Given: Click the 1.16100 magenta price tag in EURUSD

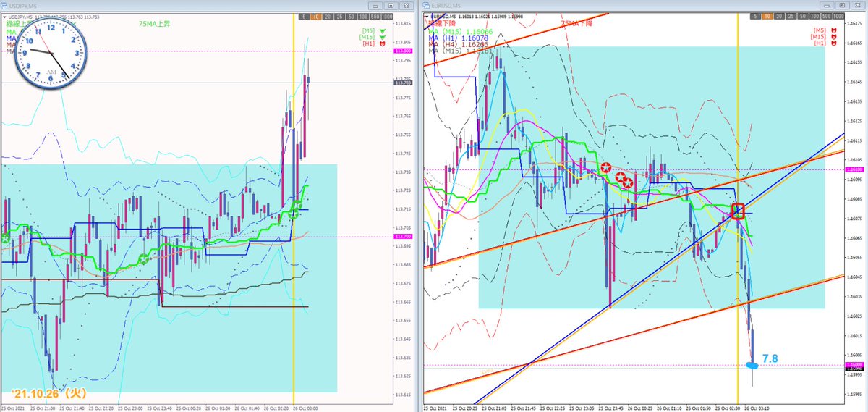Looking at the screenshot, I should (855, 169).
